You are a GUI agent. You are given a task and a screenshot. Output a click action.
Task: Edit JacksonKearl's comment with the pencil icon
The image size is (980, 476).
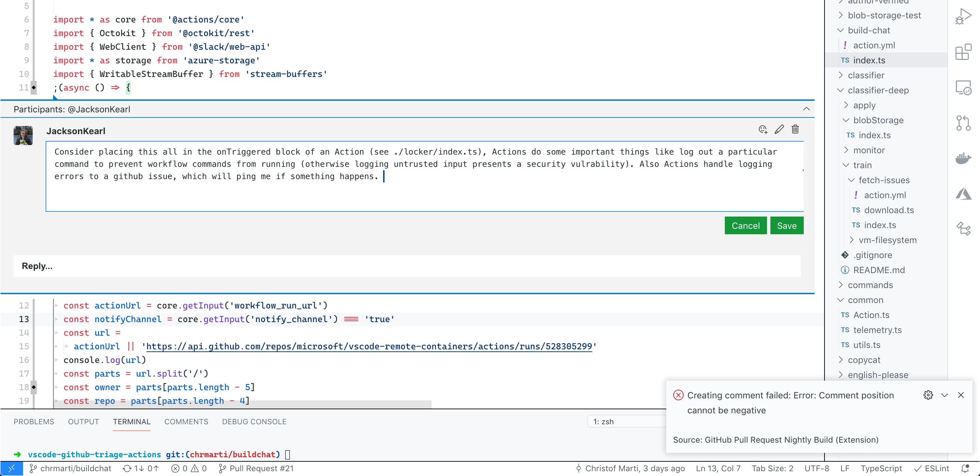pyautogui.click(x=779, y=129)
